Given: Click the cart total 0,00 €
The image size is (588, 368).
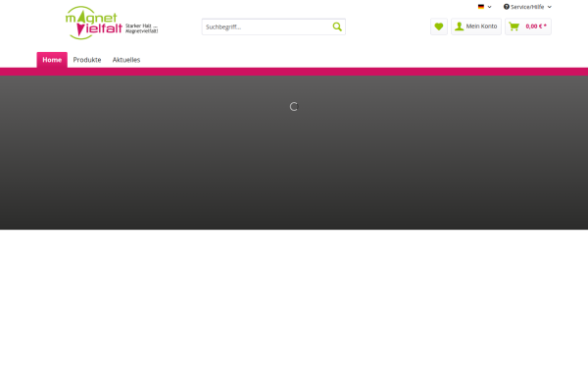Looking at the screenshot, I should pyautogui.click(x=536, y=26).
